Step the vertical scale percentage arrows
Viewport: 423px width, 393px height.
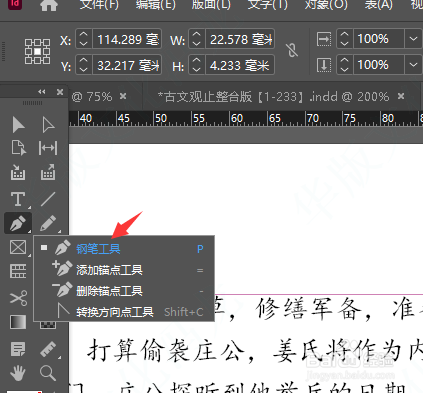pos(344,65)
